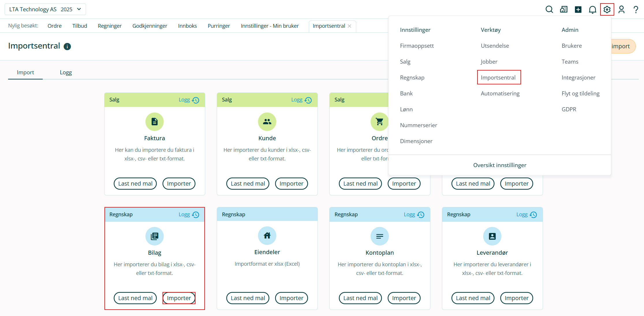Click Importer button on Bilag card
Image resolution: width=644 pixels, height=316 pixels.
(x=179, y=298)
